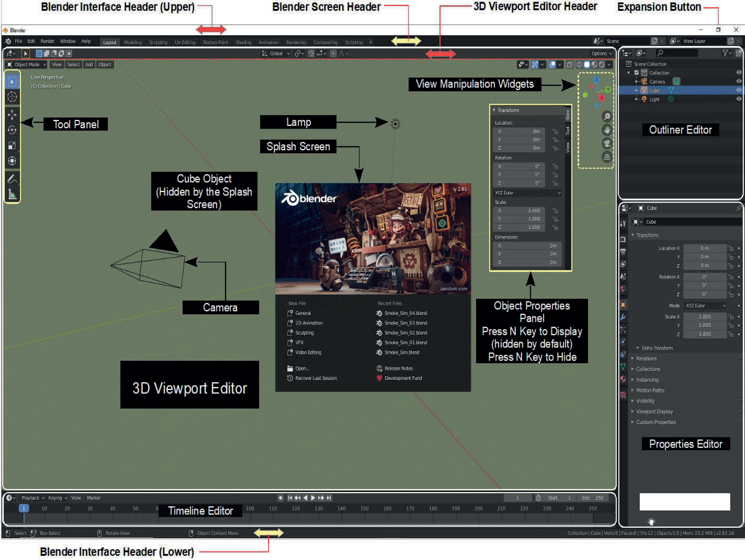The height and width of the screenshot is (560, 745).
Task: Click the Release Notes link
Action: pos(398,369)
